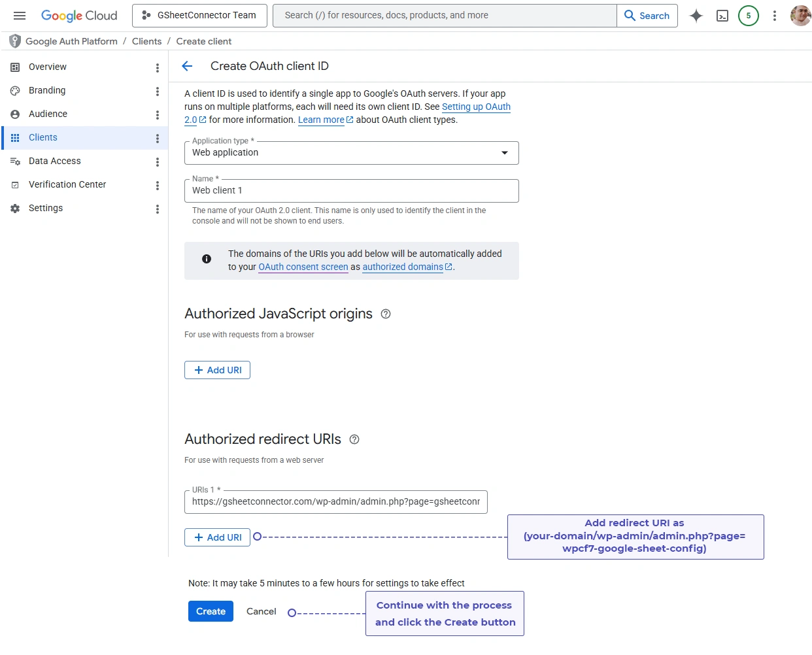Viewport: 812px width, 655px height.
Task: Click the blue Create button
Action: 211,611
